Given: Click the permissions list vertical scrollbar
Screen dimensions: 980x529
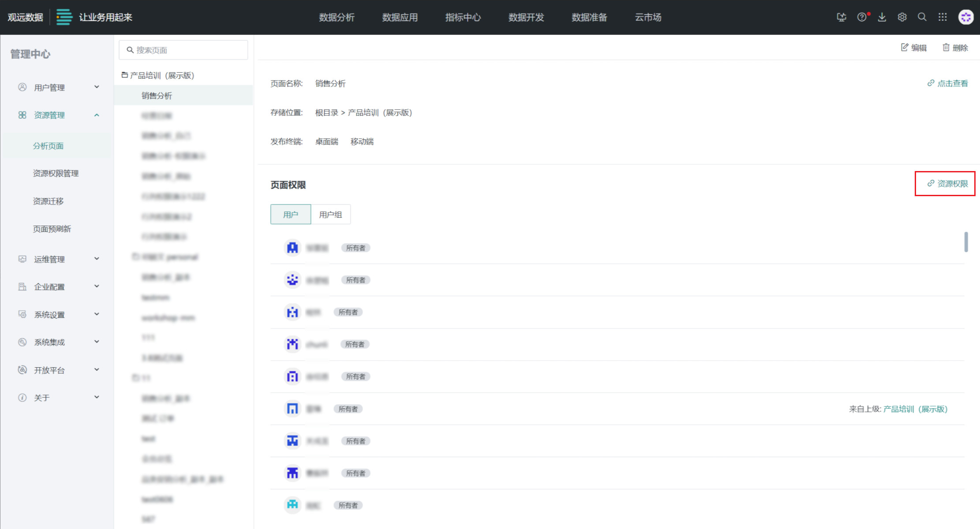Looking at the screenshot, I should click(x=966, y=242).
